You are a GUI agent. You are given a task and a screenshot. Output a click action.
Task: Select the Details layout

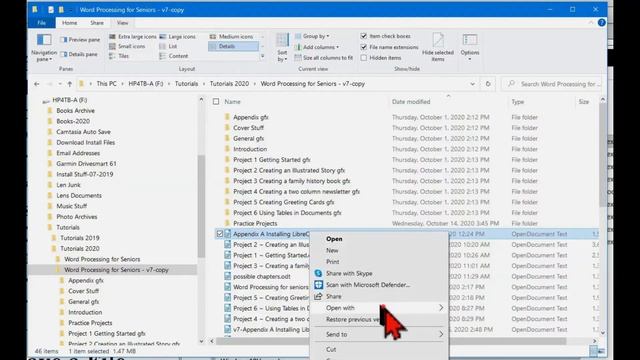[x=233, y=46]
